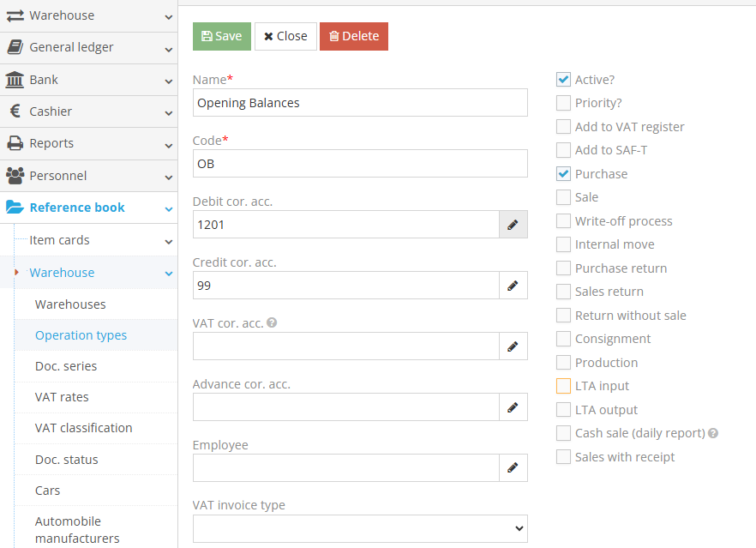Collapse the Reference book section chevron
Viewport: 756px width, 548px height.
[170, 208]
